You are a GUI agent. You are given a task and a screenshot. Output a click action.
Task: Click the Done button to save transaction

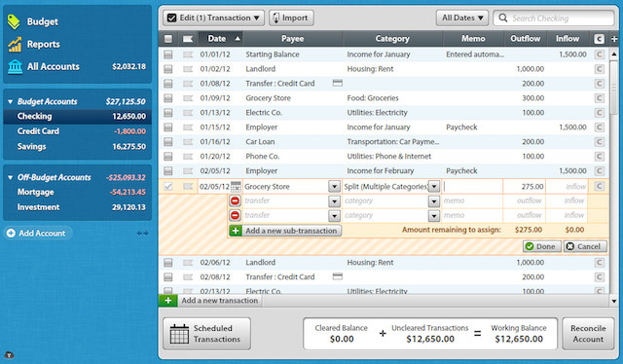(541, 246)
